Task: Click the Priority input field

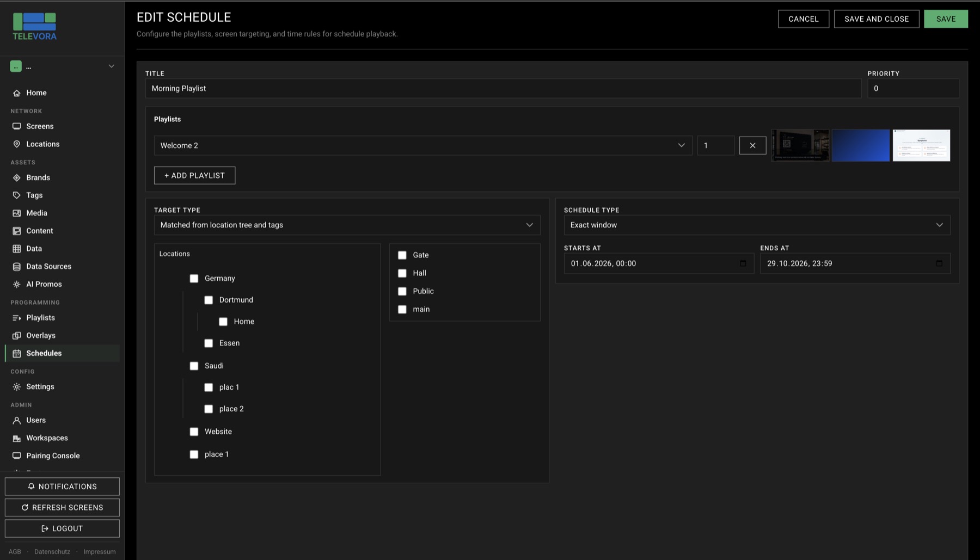Action: pos(913,88)
